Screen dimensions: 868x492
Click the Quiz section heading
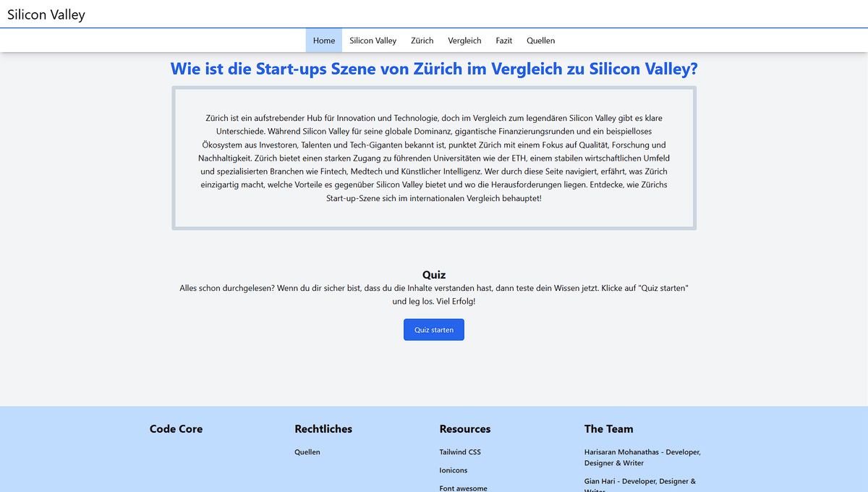(434, 275)
